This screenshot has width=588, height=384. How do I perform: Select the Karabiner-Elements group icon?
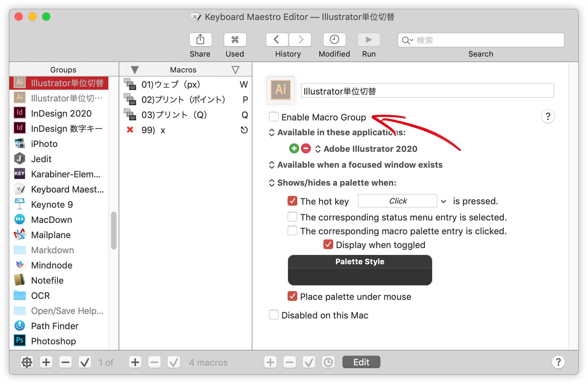point(20,174)
